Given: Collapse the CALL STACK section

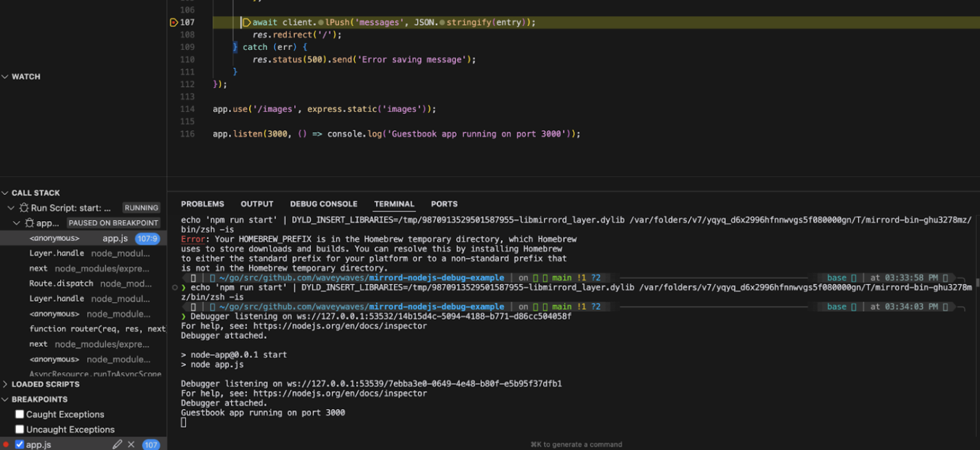Looking at the screenshot, I should click(x=6, y=193).
